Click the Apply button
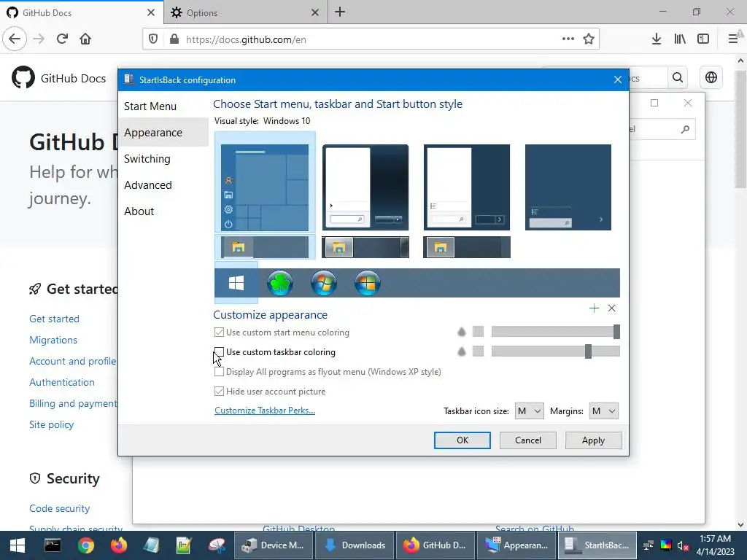 pyautogui.click(x=593, y=440)
